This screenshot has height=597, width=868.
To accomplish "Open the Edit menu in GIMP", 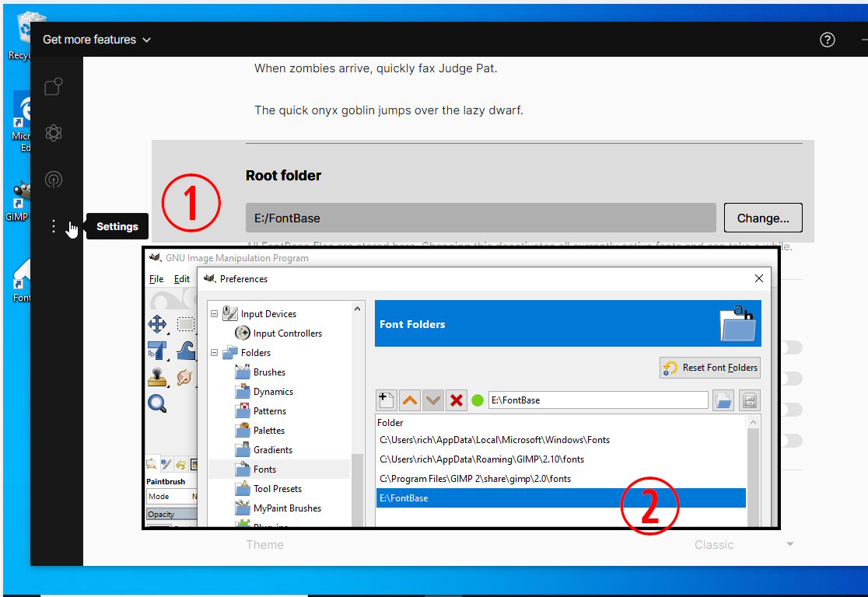I will [181, 279].
